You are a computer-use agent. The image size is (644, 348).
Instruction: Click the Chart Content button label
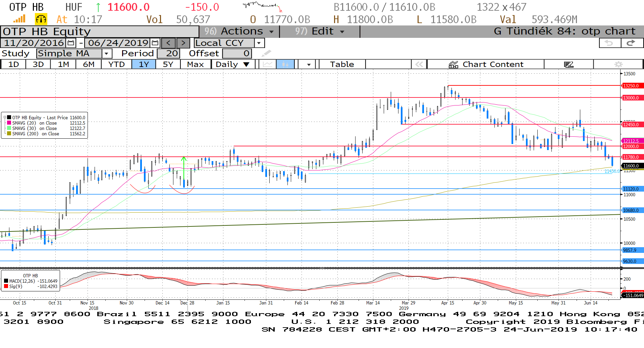(x=493, y=64)
